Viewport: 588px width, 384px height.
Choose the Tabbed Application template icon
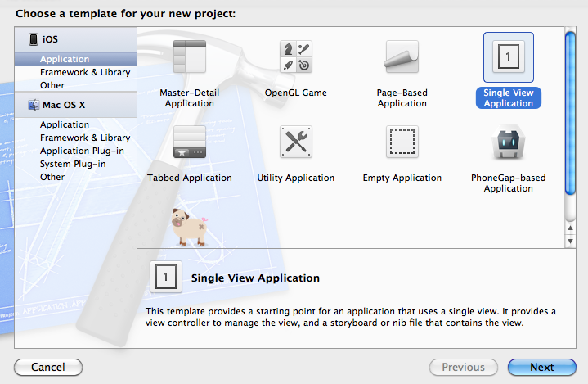coord(190,142)
